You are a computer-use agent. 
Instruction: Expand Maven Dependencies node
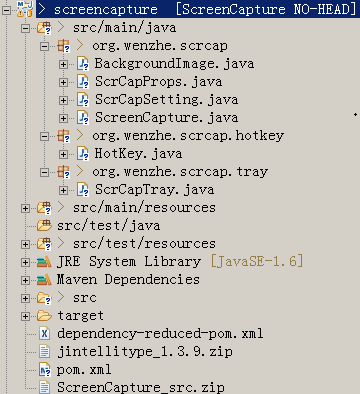[x=25, y=280]
